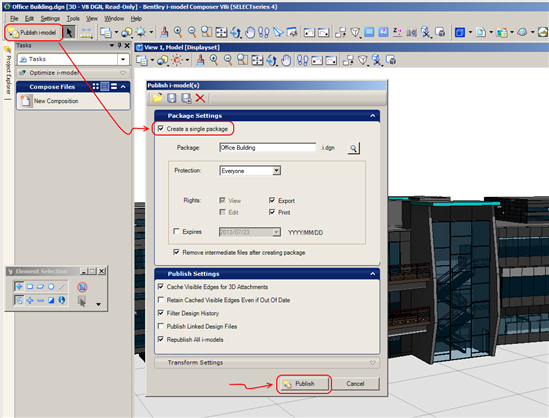The width and height of the screenshot is (549, 418).
Task: Open the Tools menu
Action: [73, 19]
